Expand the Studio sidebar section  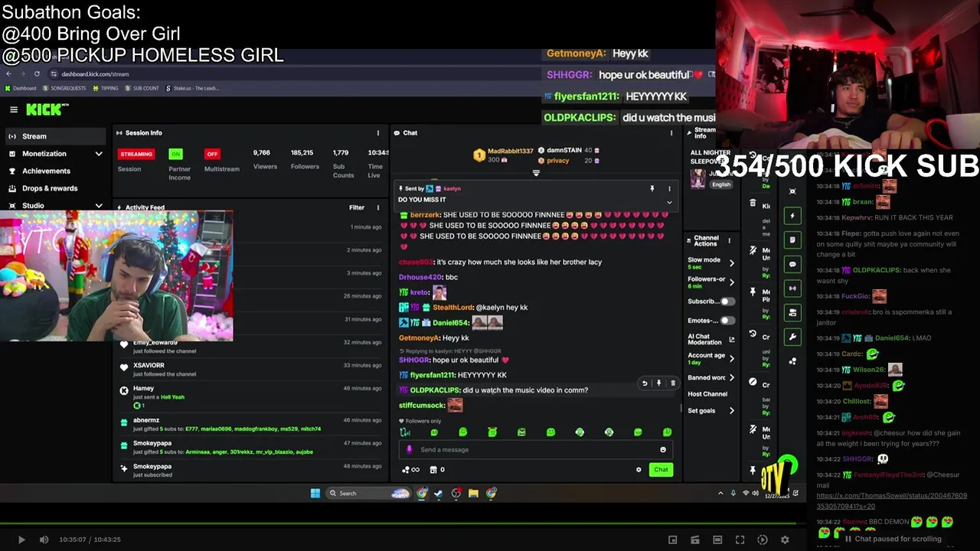point(99,206)
